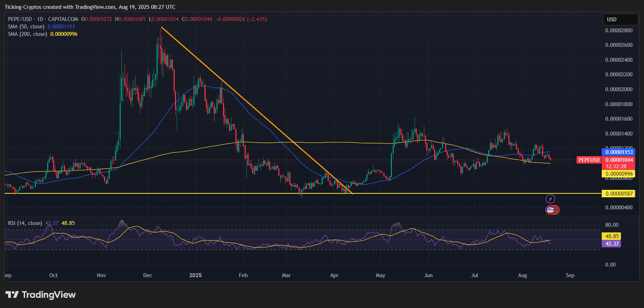This screenshot has height=308, width=644.
Task: Select the orange descending trendline
Action: [257, 111]
